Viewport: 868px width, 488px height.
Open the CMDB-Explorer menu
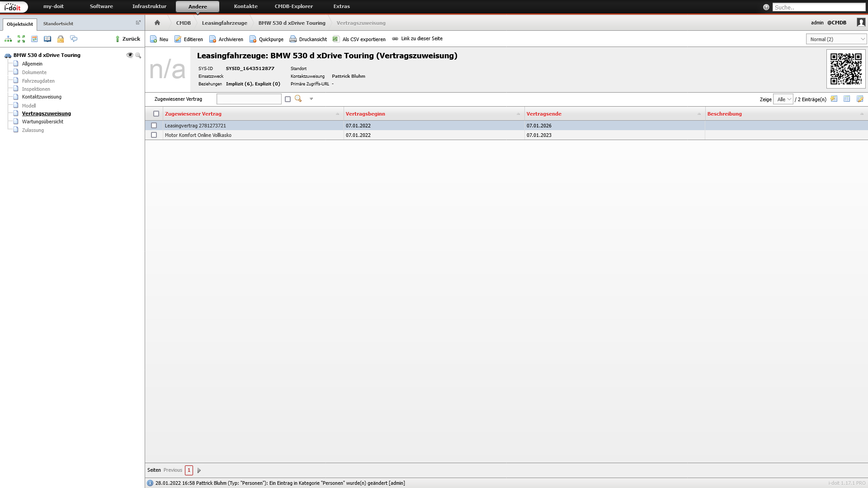(293, 6)
